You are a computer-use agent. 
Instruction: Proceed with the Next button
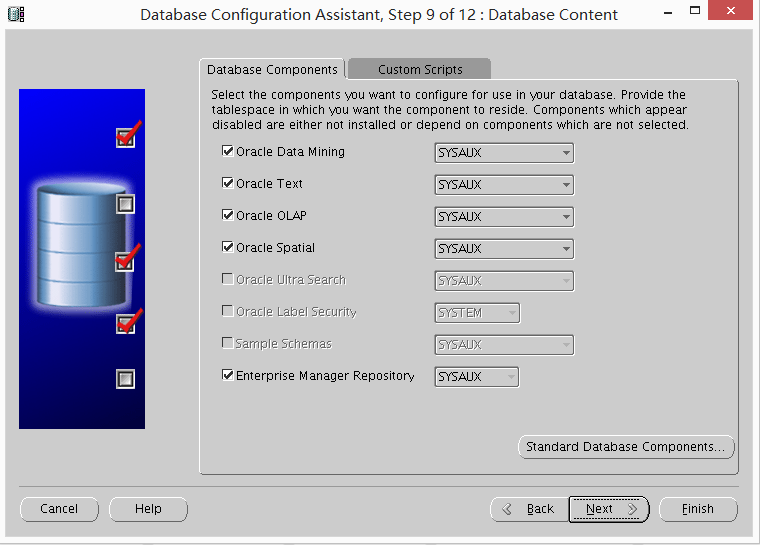tap(609, 509)
